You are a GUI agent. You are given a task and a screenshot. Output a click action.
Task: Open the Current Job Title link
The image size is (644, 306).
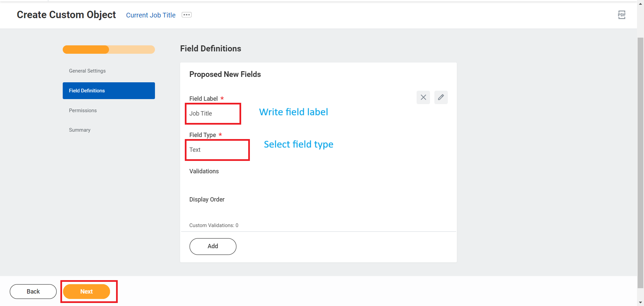point(151,15)
